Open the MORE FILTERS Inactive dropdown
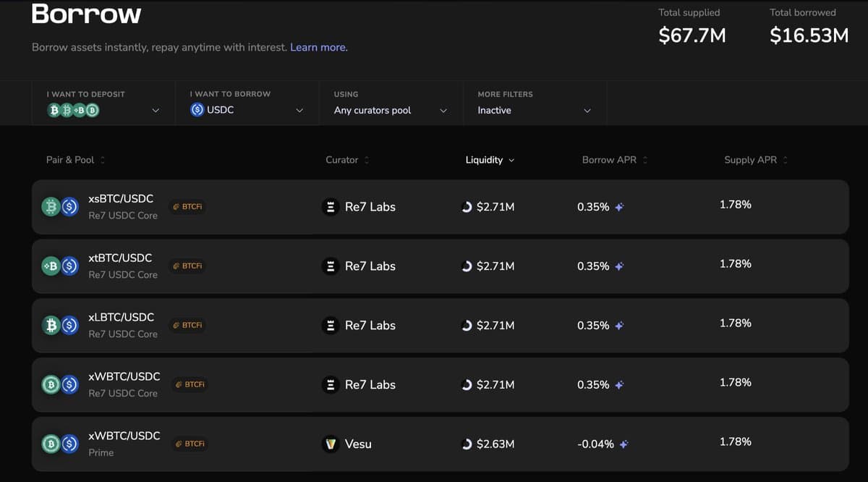 click(588, 110)
